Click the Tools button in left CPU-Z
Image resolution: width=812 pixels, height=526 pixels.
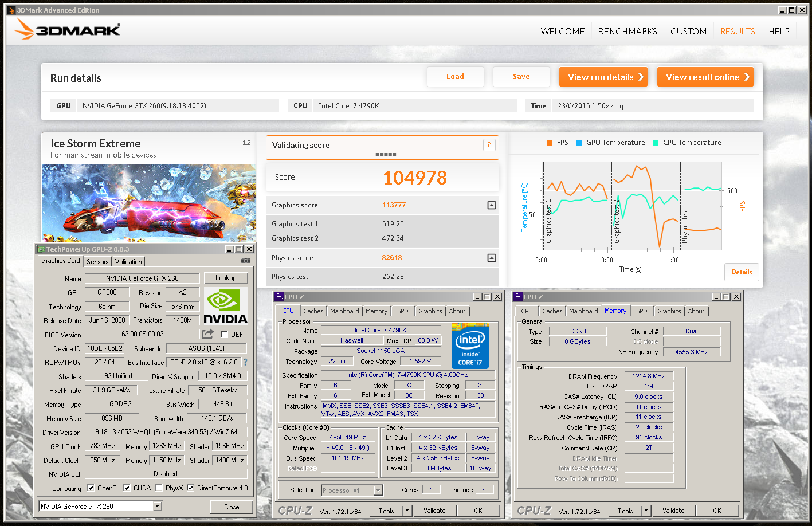(x=387, y=511)
